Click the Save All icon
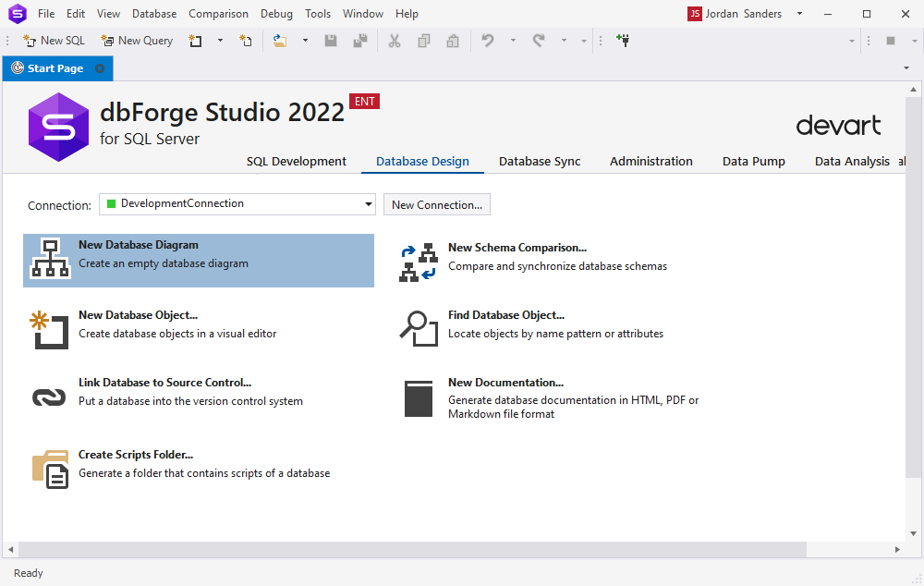Image resolution: width=924 pixels, height=586 pixels. click(x=360, y=41)
